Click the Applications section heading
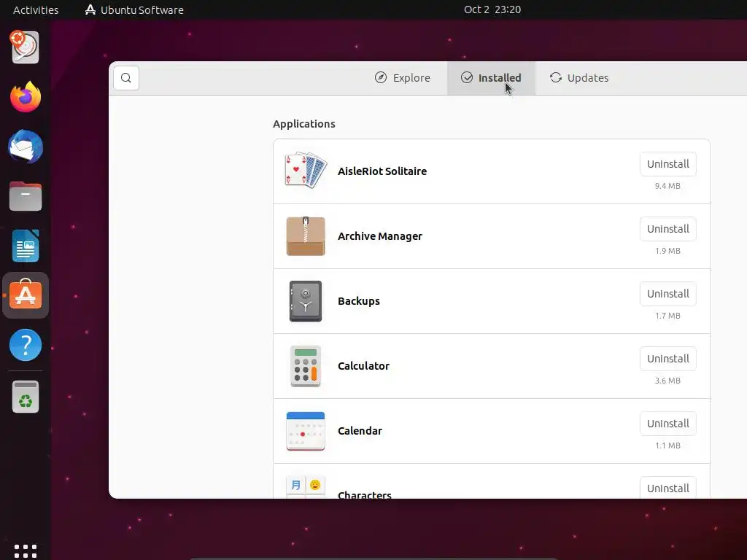Screen dimensions: 747x560 304,124
